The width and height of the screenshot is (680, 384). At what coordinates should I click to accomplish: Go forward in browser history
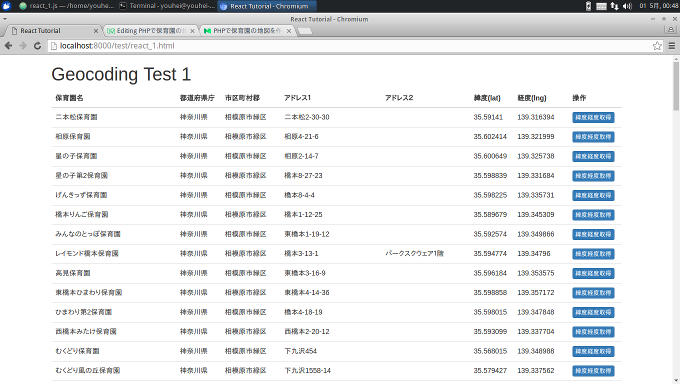click(x=23, y=46)
